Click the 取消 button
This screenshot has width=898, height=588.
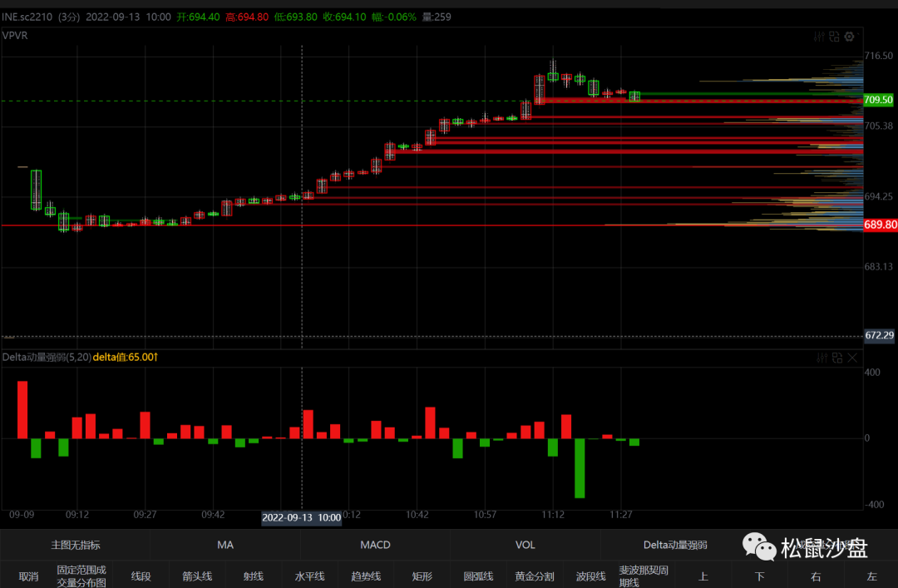[28, 576]
